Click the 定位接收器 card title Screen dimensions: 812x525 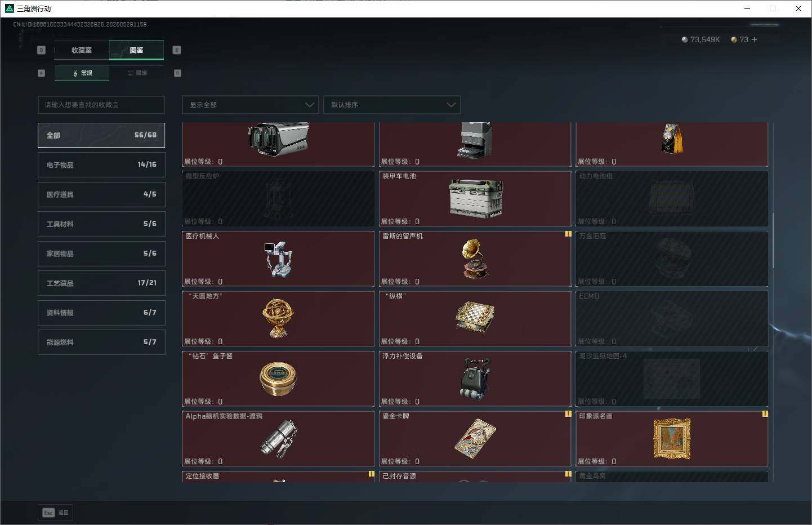coord(202,476)
